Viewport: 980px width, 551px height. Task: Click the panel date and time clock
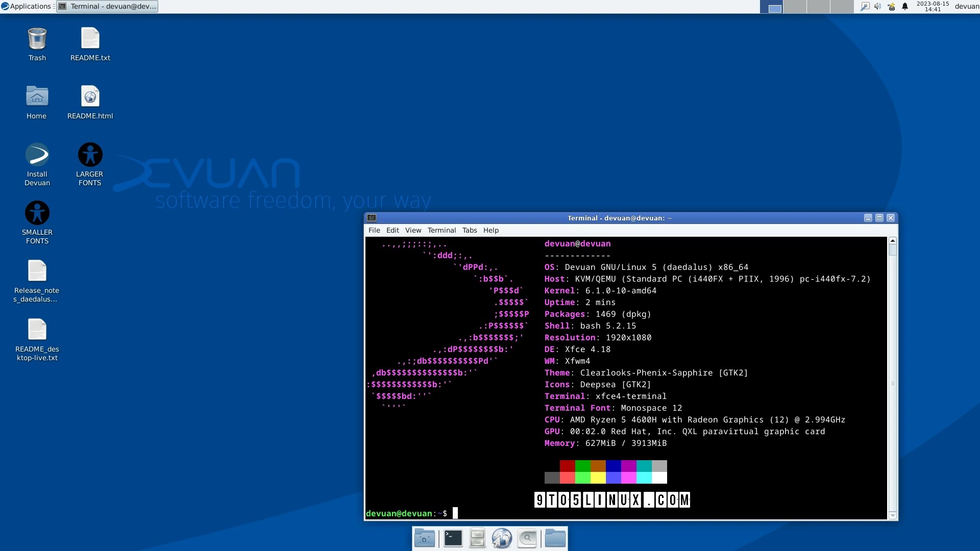tap(932, 6)
